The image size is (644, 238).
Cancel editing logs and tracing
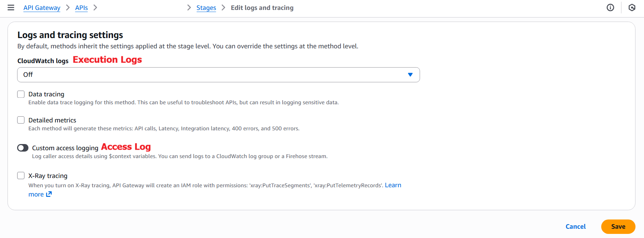click(575, 227)
